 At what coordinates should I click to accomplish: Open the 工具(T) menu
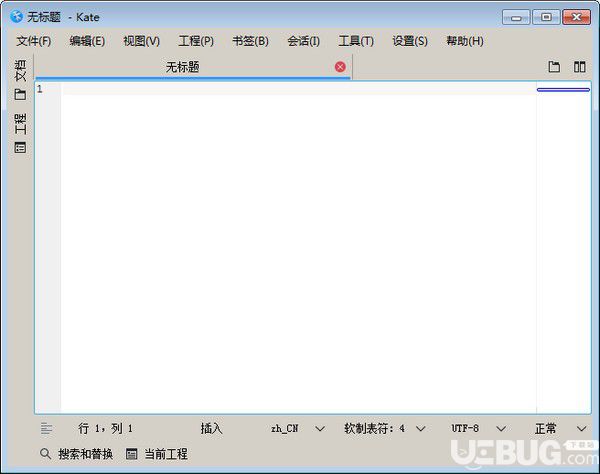coord(356,41)
